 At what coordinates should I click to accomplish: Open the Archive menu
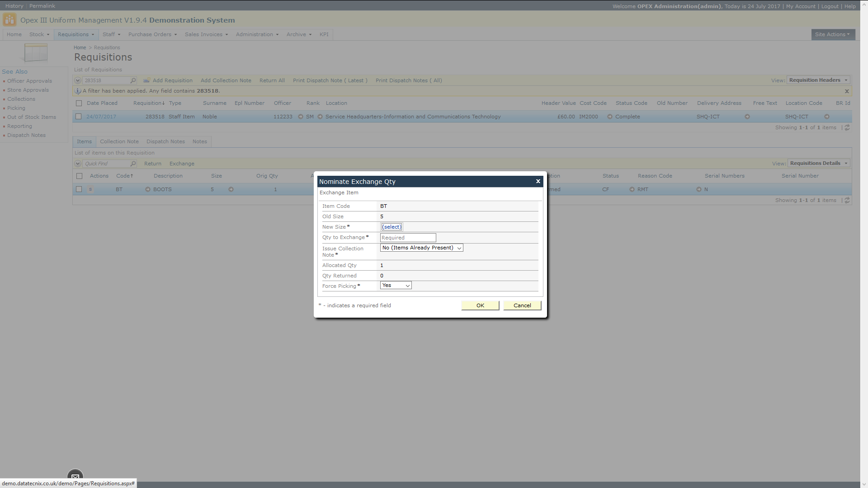pyautogui.click(x=299, y=34)
